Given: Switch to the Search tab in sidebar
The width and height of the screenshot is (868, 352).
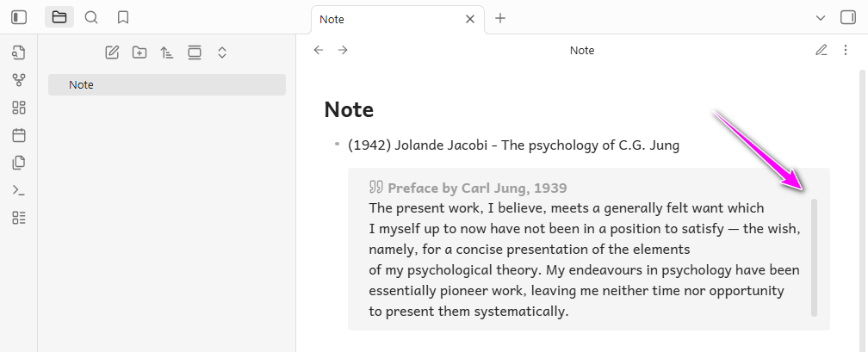Looking at the screenshot, I should (x=91, y=17).
